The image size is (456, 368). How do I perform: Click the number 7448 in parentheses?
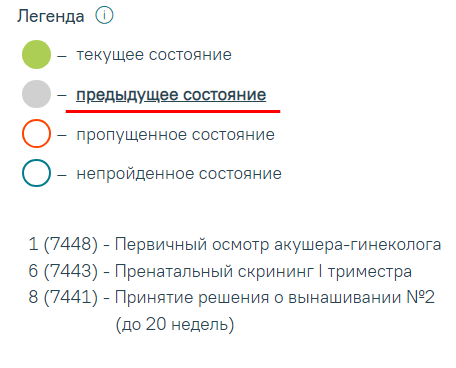[x=71, y=244]
